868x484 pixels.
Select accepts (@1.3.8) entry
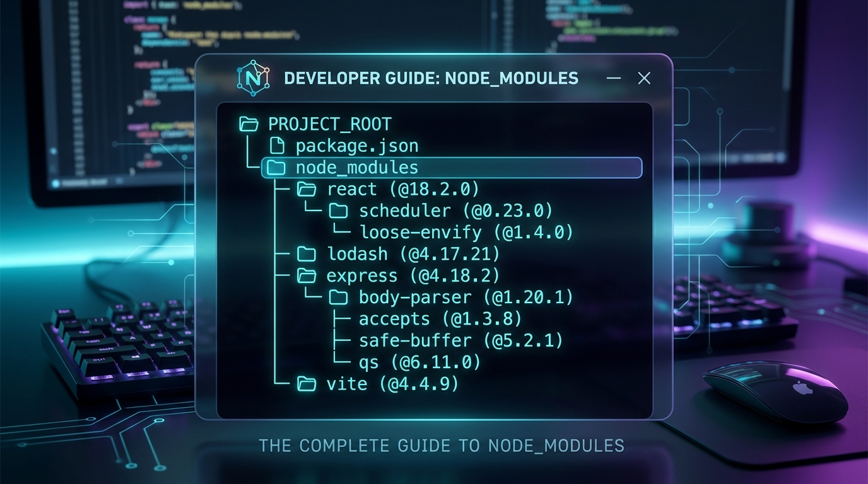tap(440, 319)
